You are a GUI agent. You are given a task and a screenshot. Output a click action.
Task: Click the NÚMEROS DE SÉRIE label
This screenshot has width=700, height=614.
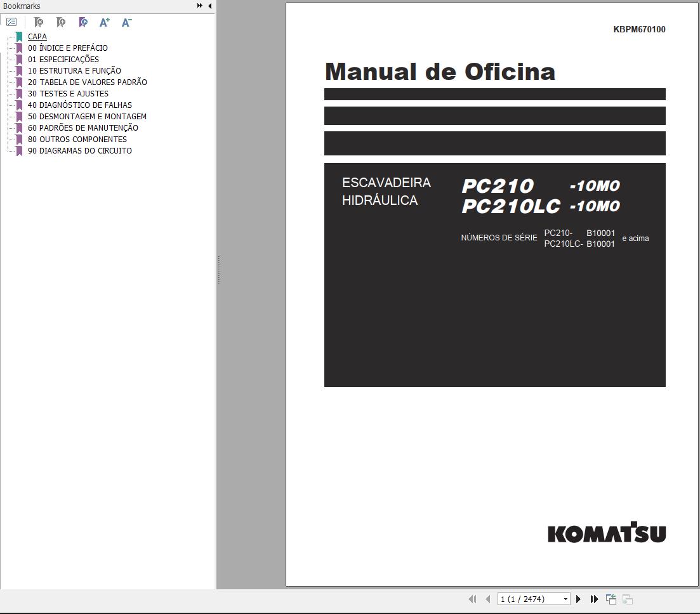point(499,238)
